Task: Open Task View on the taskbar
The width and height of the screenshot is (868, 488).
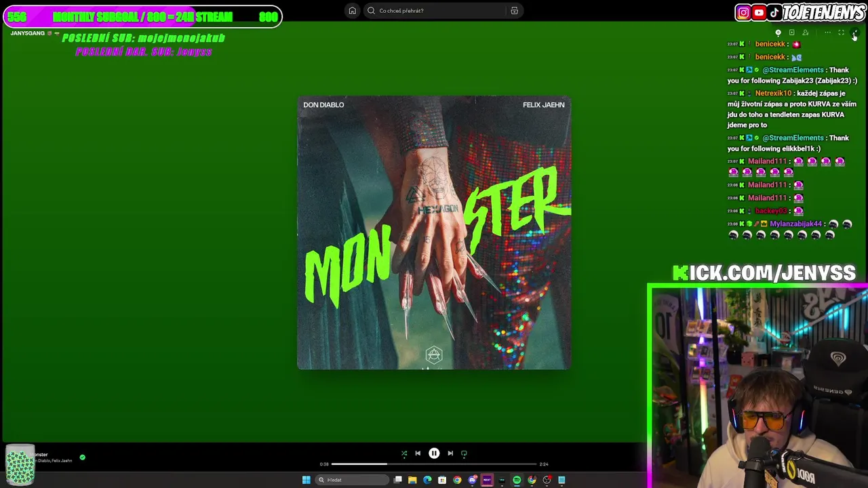Action: pyautogui.click(x=398, y=480)
